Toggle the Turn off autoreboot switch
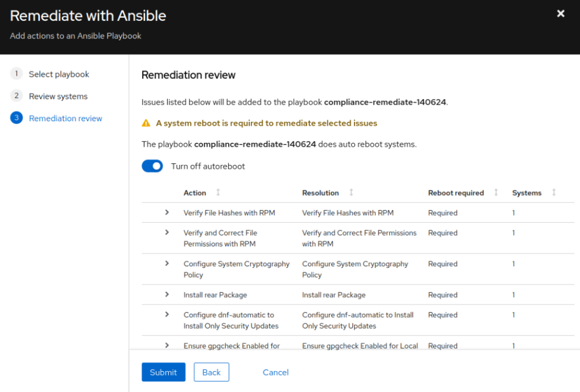 (x=152, y=166)
